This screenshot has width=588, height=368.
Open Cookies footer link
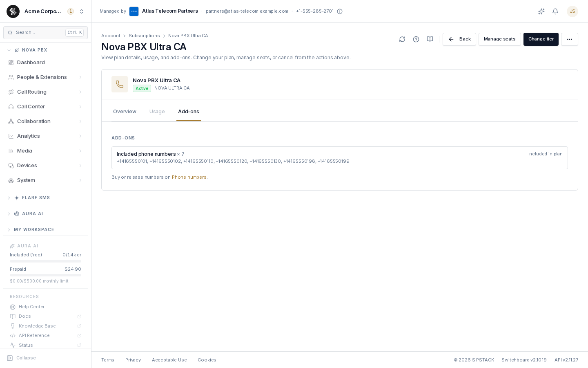pos(207,360)
